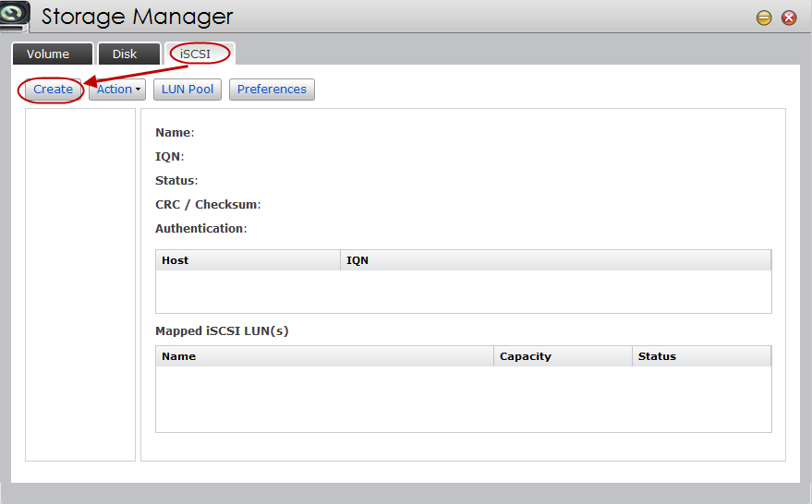Screen dimensions: 812x504
Task: Click the Host column header
Action: tap(248, 260)
